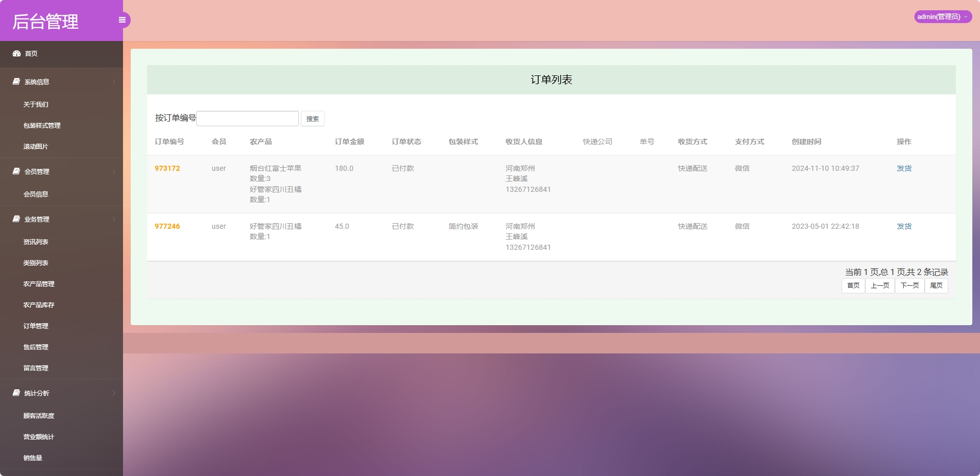Collapse the 系统信息 section chevron
The height and width of the screenshot is (476, 980).
(x=114, y=82)
